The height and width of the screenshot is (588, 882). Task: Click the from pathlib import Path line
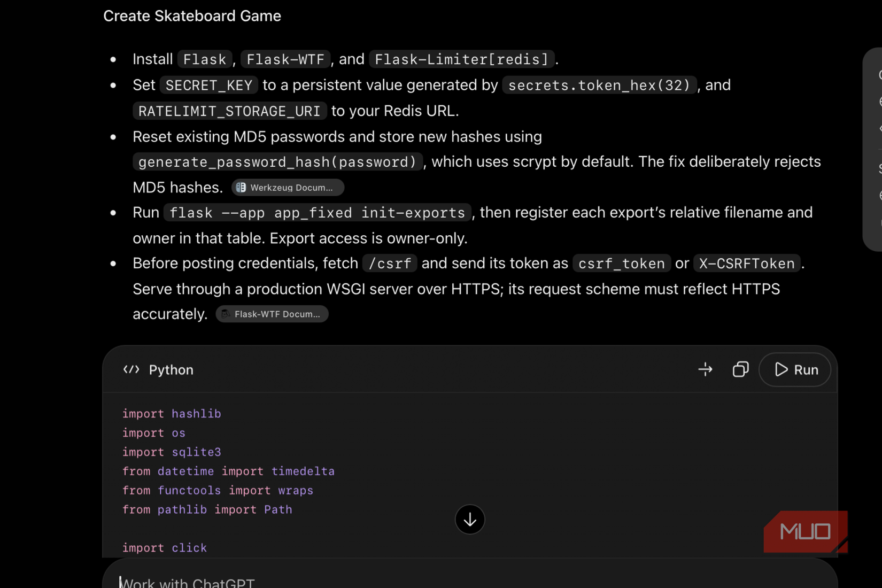point(207,510)
